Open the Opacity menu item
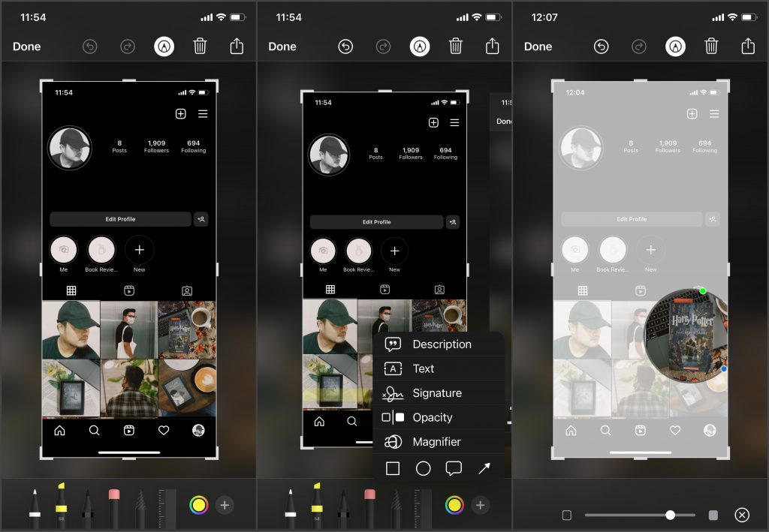Viewport: 769px width, 532px height. [434, 417]
